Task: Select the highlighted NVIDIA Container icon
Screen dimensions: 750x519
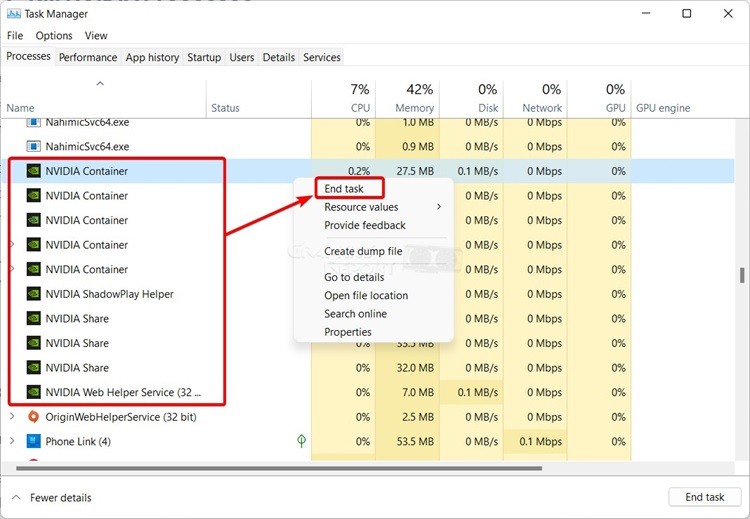Action: pyautogui.click(x=33, y=171)
